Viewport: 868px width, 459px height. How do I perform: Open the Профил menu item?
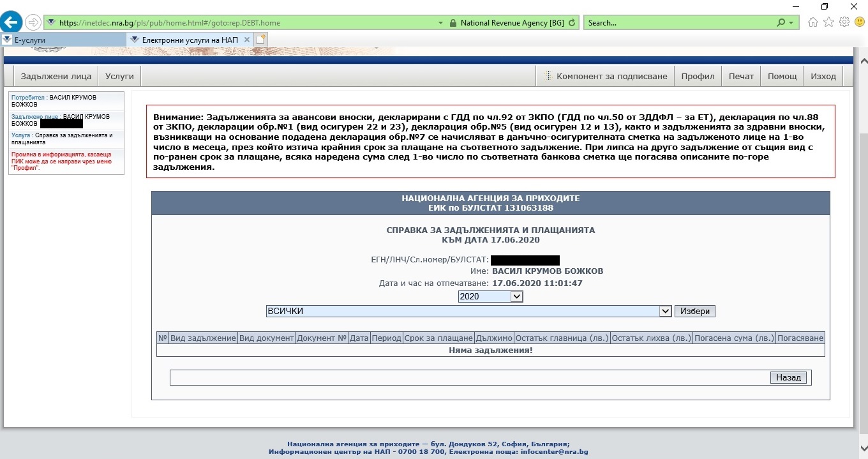[698, 76]
